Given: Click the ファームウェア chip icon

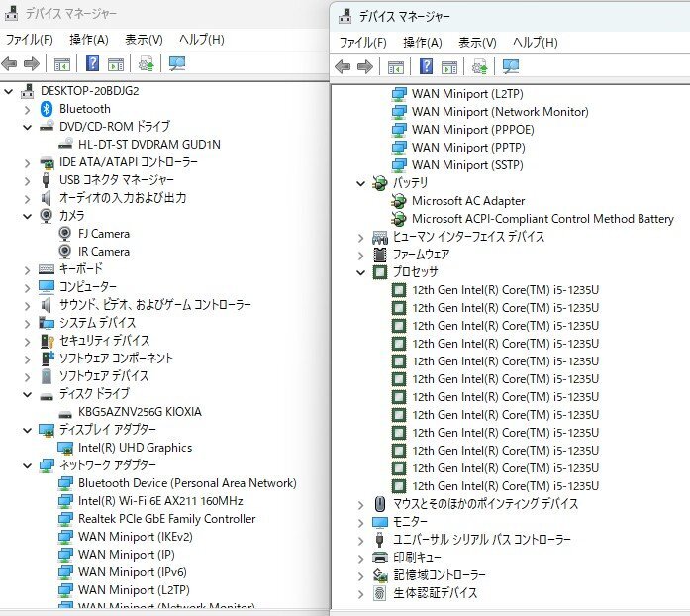Looking at the screenshot, I should pos(380,255).
